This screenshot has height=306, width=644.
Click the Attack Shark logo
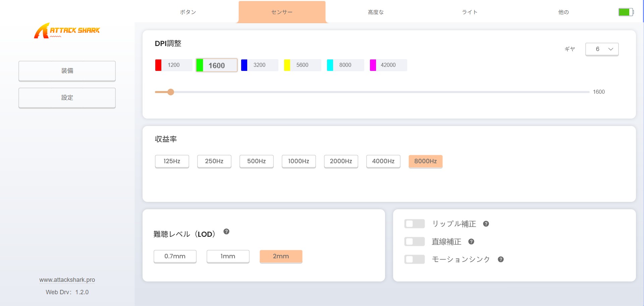point(67,31)
